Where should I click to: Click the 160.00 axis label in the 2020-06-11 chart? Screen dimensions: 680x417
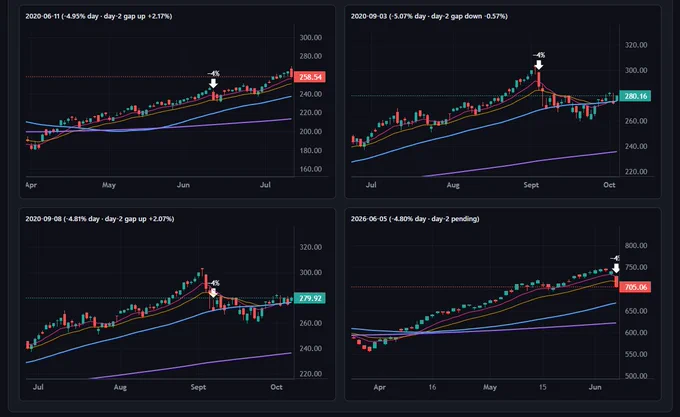pos(311,169)
